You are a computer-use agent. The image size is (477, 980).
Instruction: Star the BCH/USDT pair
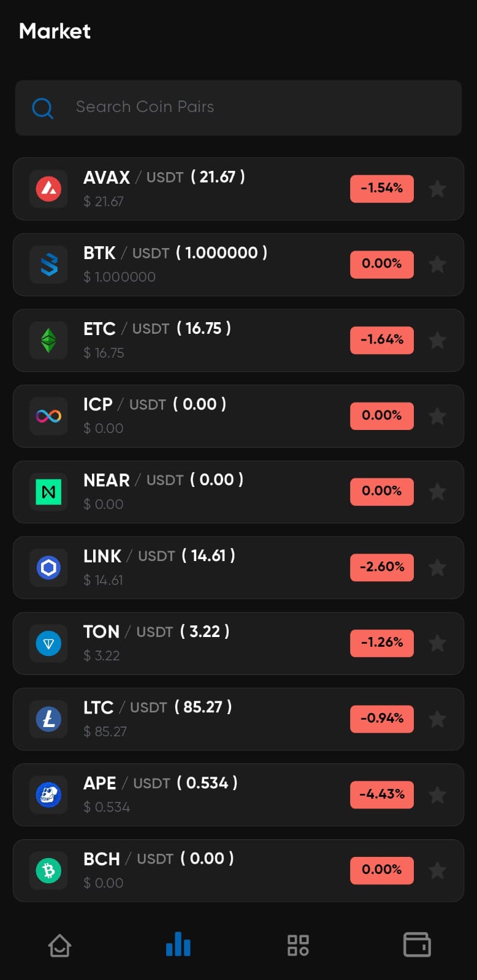[x=437, y=870]
